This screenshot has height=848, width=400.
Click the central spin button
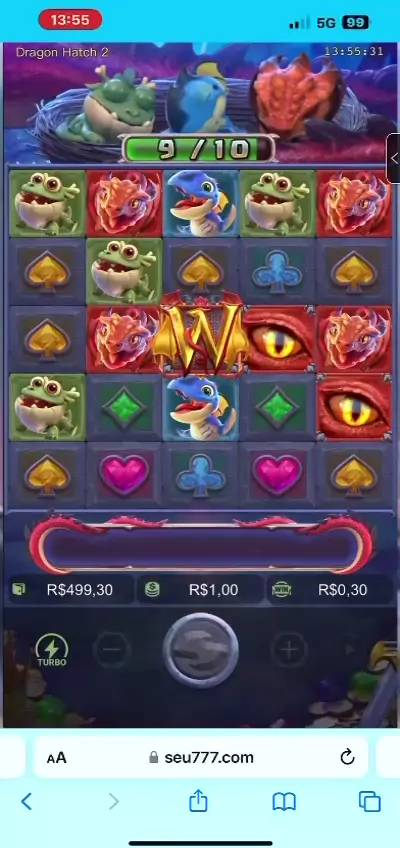(x=201, y=650)
